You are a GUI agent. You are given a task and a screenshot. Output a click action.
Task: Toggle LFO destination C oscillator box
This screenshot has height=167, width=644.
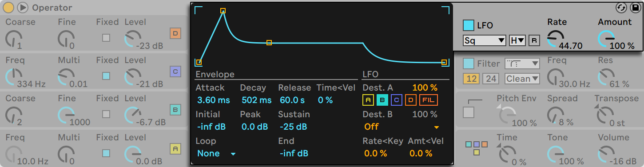click(397, 100)
